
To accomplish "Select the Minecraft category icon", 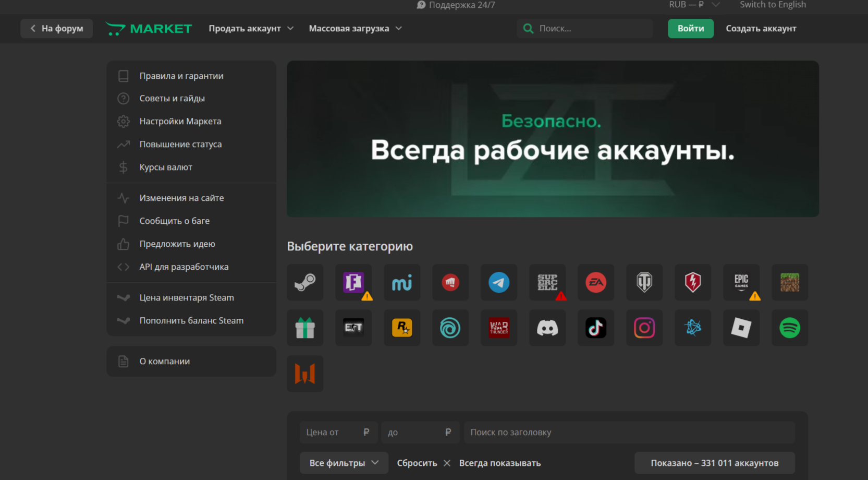I will [790, 282].
